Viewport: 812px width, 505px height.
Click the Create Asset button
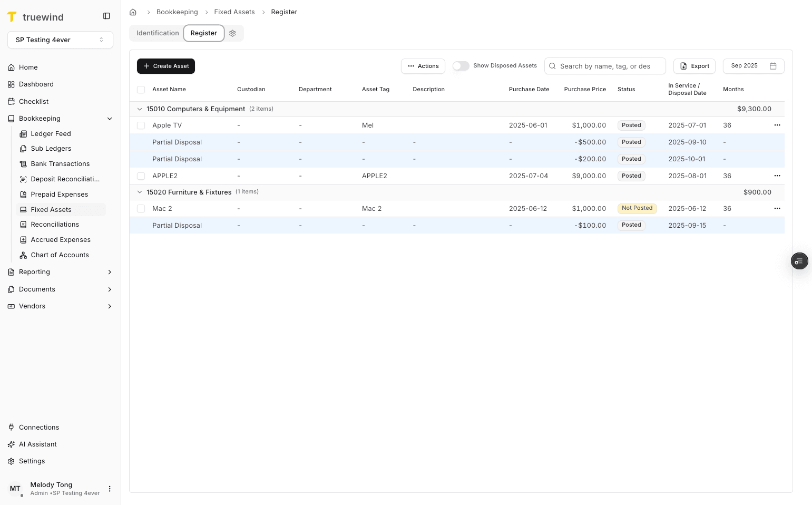(x=165, y=66)
